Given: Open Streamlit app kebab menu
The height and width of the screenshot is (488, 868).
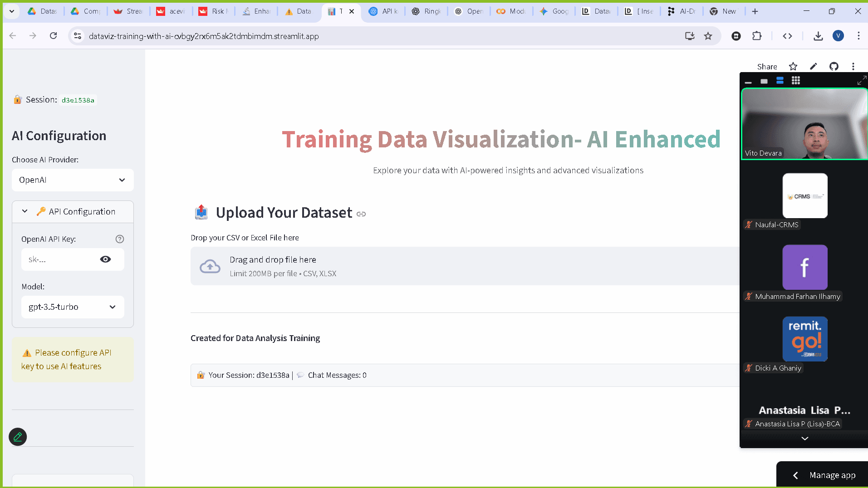Looking at the screenshot, I should (853, 67).
